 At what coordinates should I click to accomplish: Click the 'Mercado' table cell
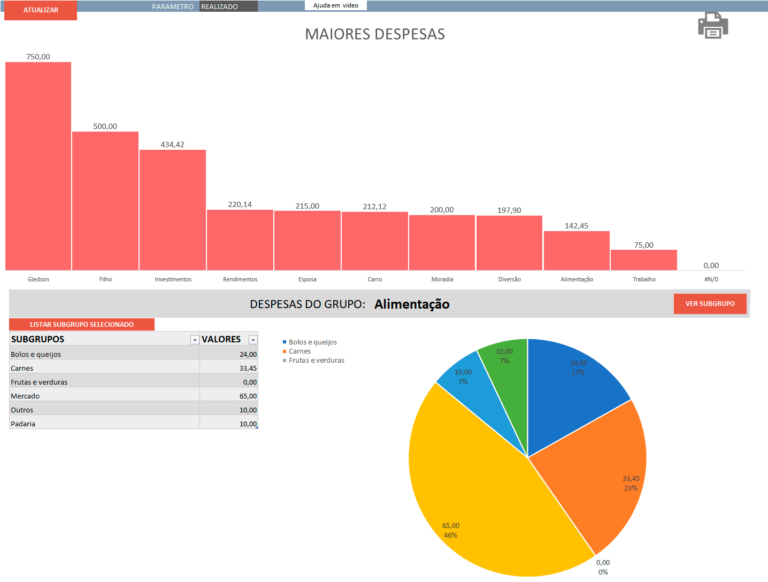click(x=104, y=396)
